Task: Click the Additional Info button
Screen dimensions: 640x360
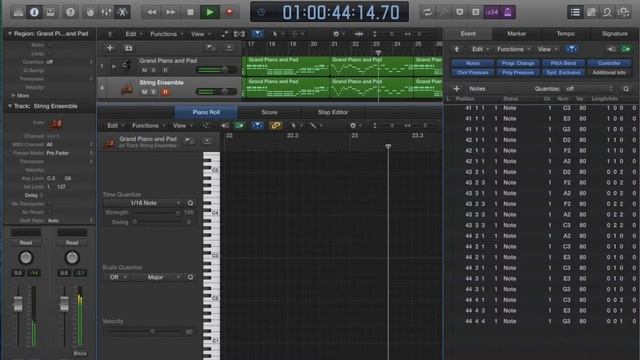Action: click(x=609, y=73)
